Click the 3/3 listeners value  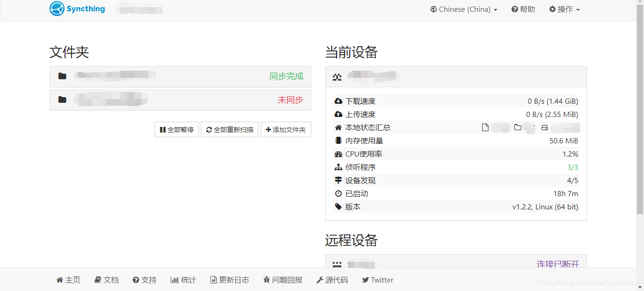[x=573, y=167]
